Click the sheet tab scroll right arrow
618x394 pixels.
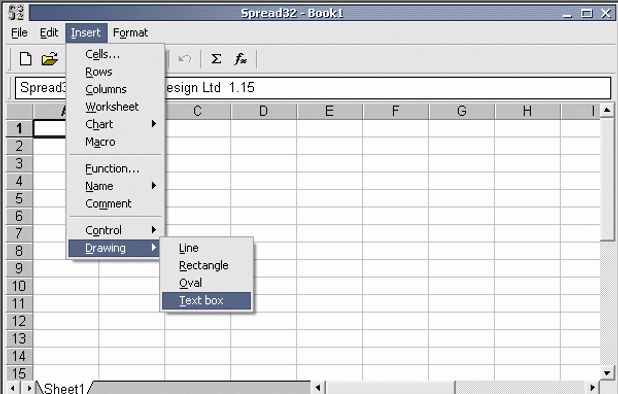[x=29, y=388]
